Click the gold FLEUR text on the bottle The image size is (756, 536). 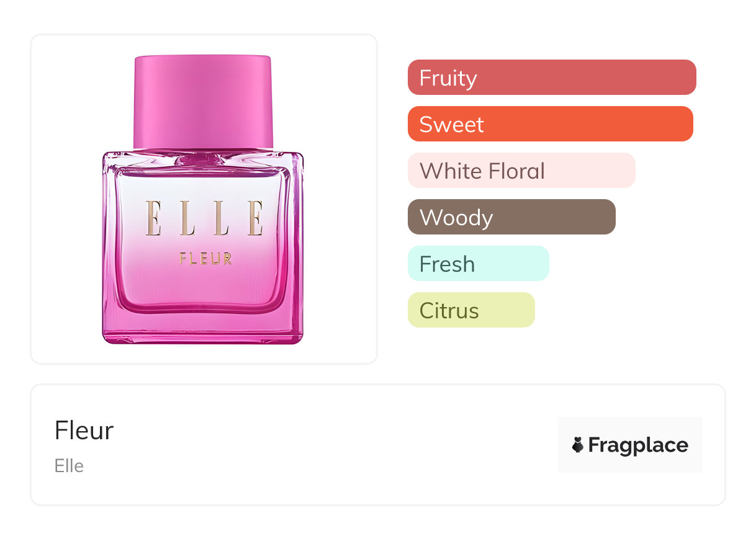[205, 258]
